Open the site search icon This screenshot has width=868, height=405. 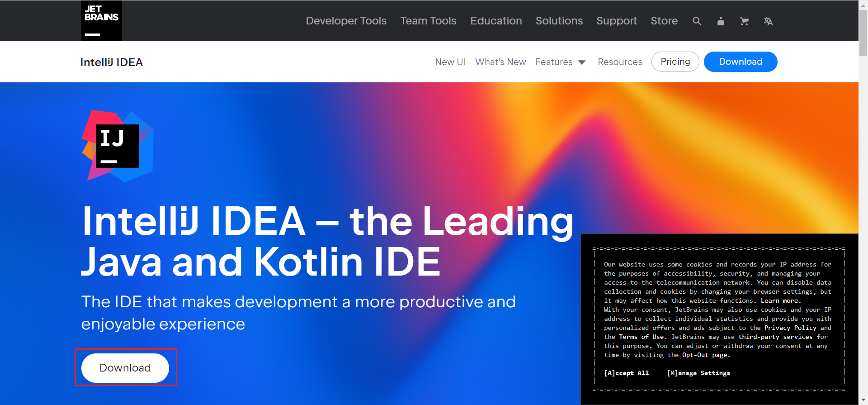(x=697, y=21)
